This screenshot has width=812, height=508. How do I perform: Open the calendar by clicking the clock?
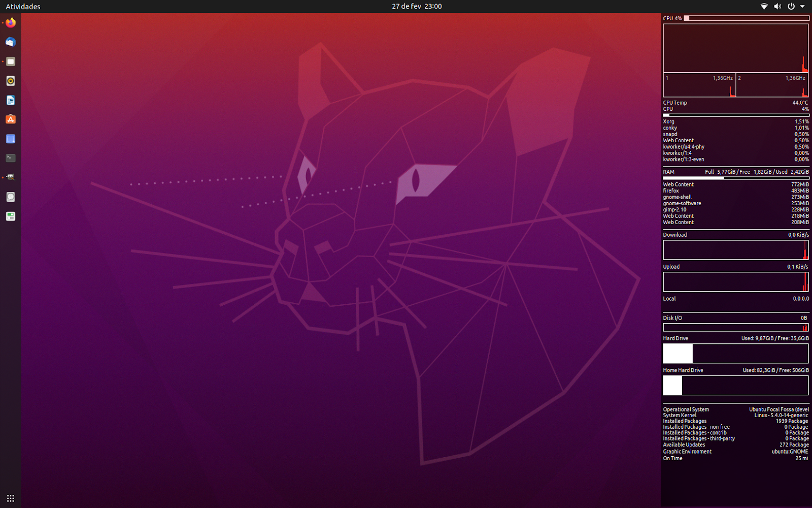click(416, 6)
